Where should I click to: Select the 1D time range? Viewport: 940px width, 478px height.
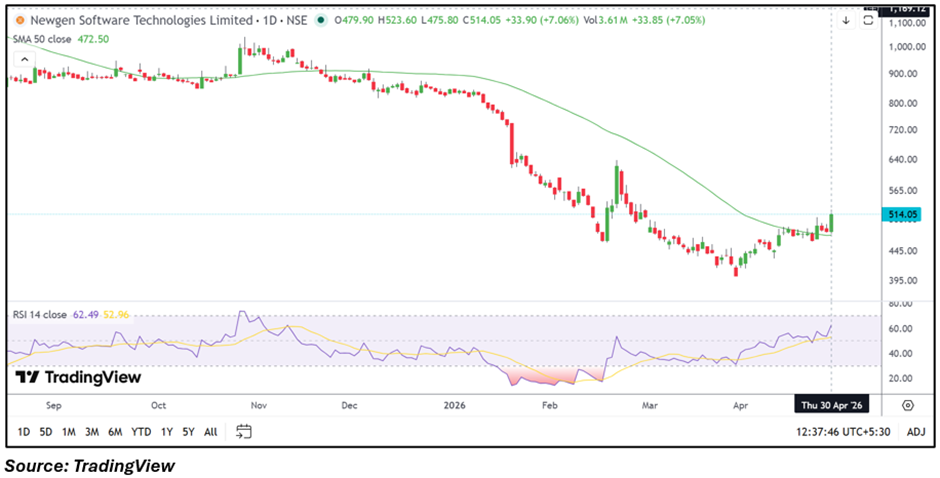23,432
